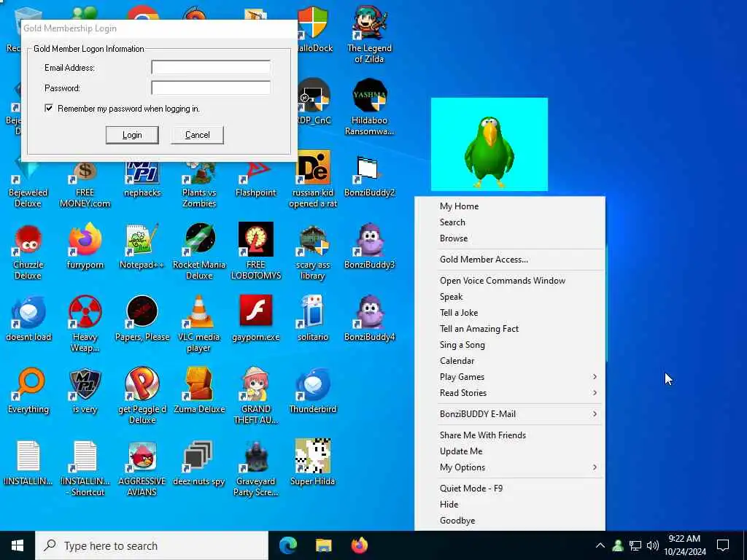Click the green parrot Bonzi character
The width and height of the screenshot is (747, 560).
[489, 152]
